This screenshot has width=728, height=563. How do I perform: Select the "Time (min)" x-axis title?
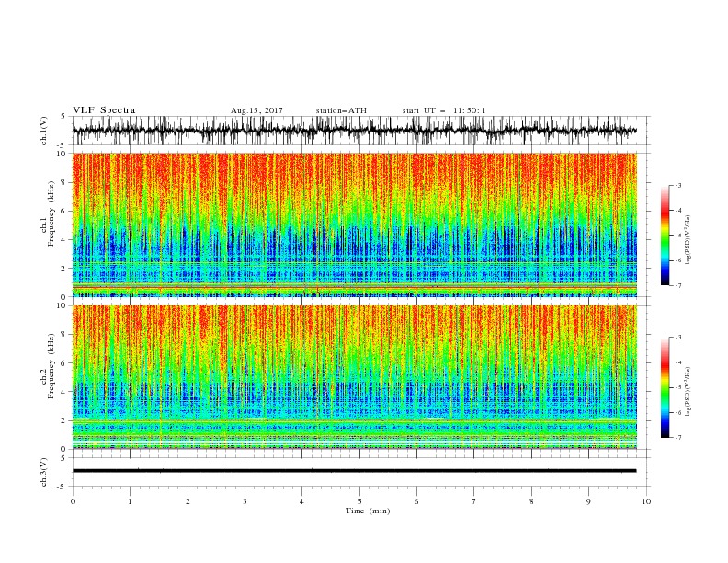pyautogui.click(x=368, y=511)
